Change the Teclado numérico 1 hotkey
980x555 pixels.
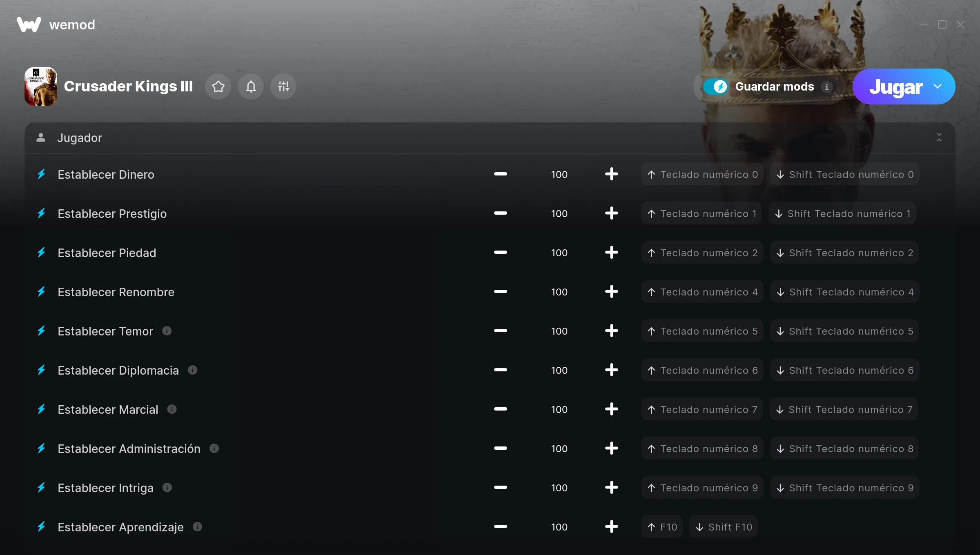702,213
